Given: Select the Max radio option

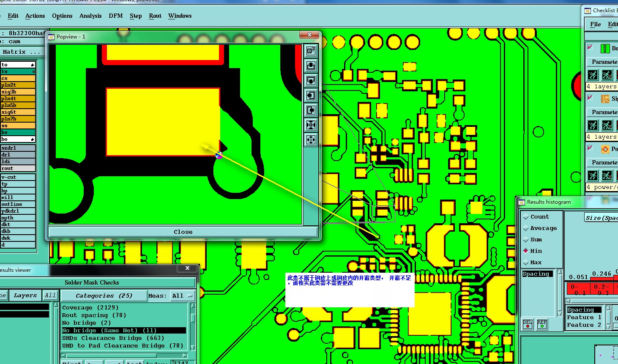Looking at the screenshot, I should coord(526,263).
